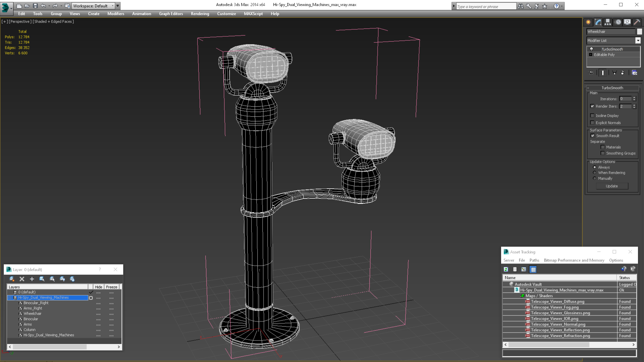
Task: Select Manually update radio button
Action: click(x=595, y=178)
